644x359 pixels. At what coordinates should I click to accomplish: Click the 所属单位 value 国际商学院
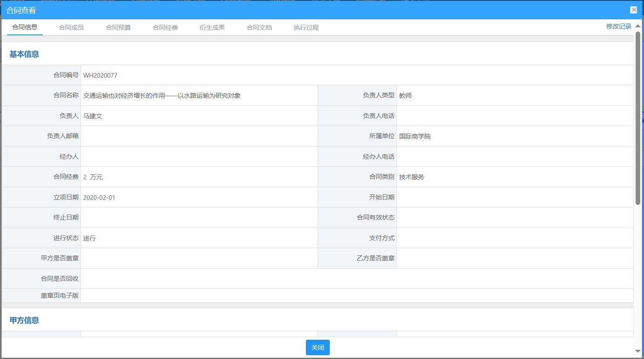415,136
